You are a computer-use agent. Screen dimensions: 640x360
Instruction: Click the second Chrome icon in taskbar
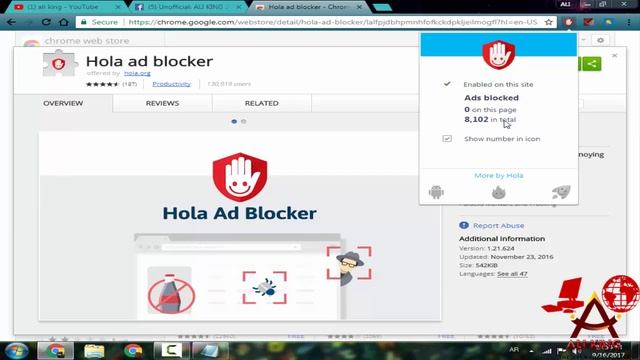point(133,351)
